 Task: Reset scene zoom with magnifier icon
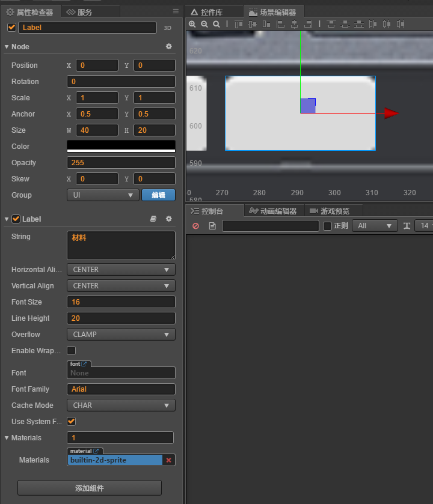(216, 24)
